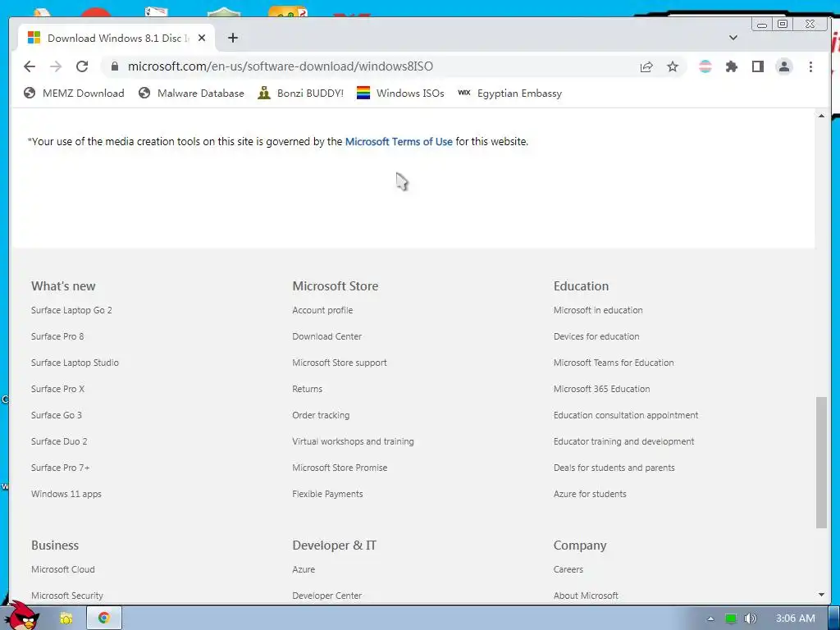The image size is (840, 630).
Task: Open Malware Database bookmark
Action: point(191,94)
